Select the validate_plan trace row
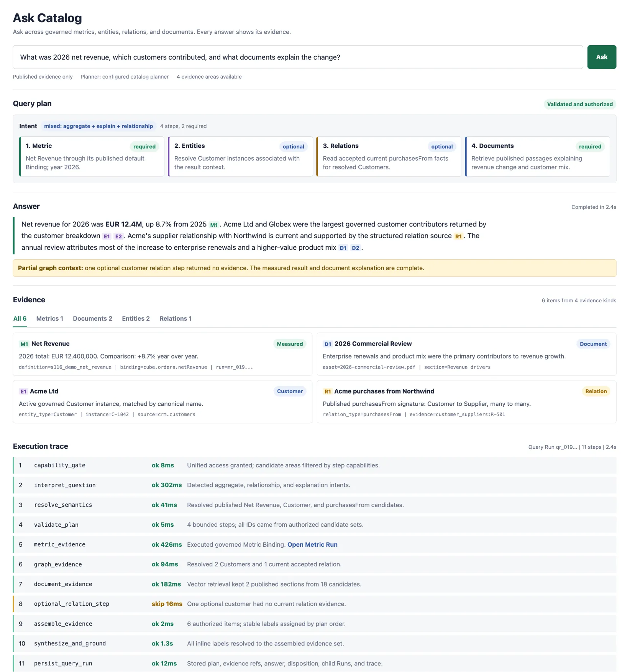The height and width of the screenshot is (672, 630). pos(315,524)
